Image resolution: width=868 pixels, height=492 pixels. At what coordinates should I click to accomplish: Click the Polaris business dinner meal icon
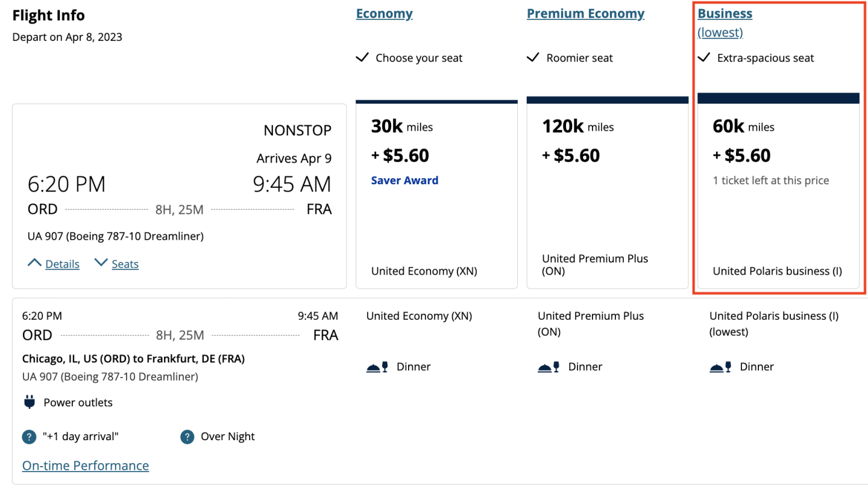720,367
